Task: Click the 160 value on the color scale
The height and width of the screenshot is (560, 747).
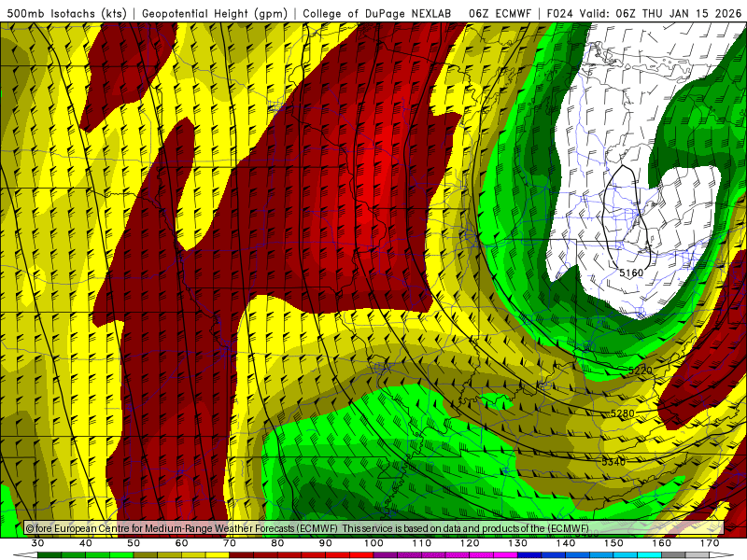Action: click(x=662, y=543)
